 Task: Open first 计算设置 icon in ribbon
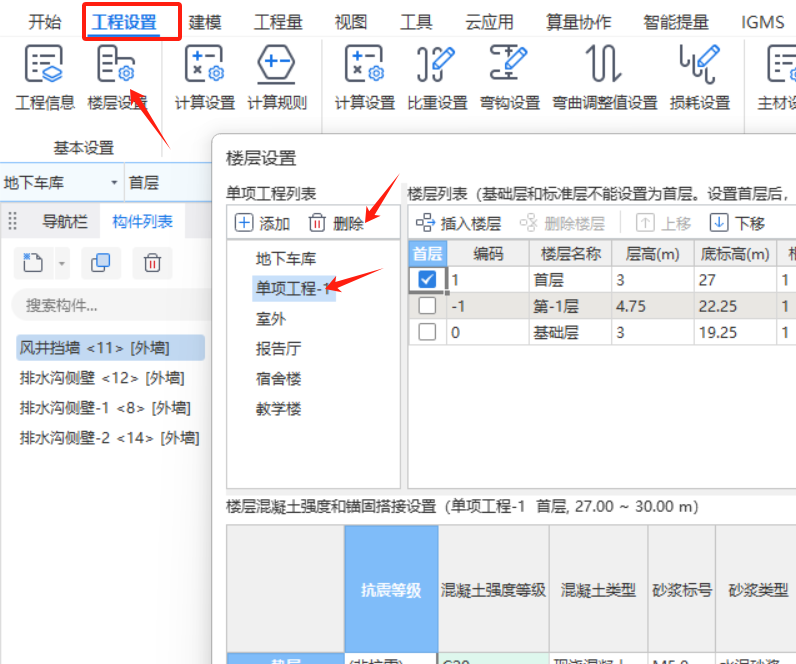pyautogui.click(x=205, y=64)
